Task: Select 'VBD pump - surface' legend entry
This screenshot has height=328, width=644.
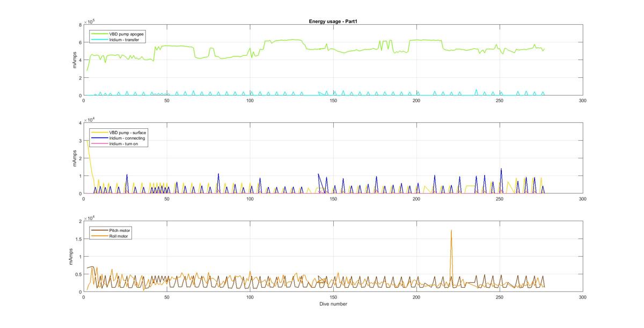Action: point(128,132)
